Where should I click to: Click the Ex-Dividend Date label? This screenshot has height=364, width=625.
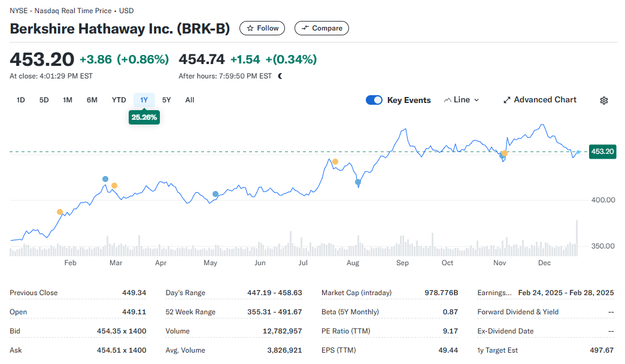pyautogui.click(x=505, y=331)
